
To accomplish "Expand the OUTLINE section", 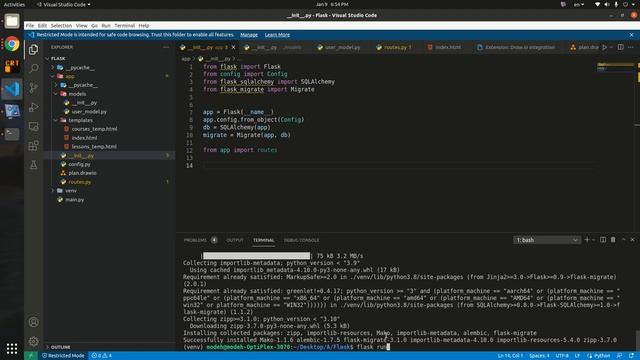I will (59, 347).
